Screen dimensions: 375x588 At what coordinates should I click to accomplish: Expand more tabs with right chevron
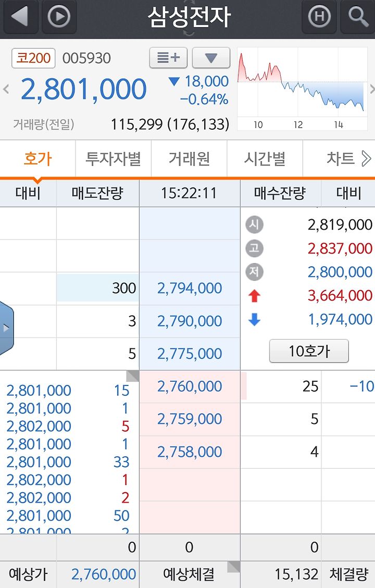(366, 159)
